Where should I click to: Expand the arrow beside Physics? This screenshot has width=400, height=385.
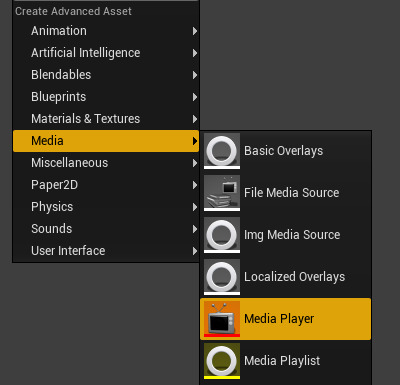click(x=195, y=207)
